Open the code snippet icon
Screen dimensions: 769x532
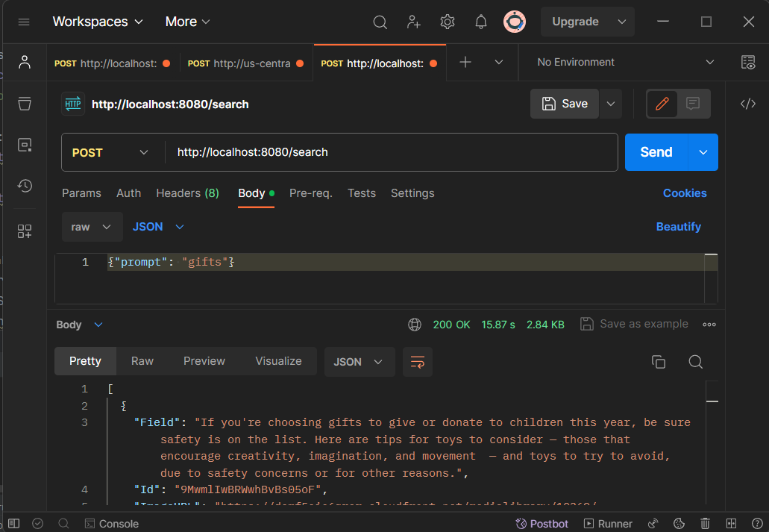click(748, 104)
